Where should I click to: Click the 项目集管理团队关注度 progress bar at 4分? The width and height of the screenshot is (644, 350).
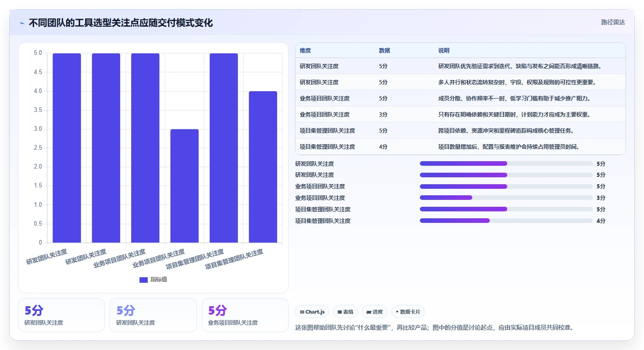(506, 221)
